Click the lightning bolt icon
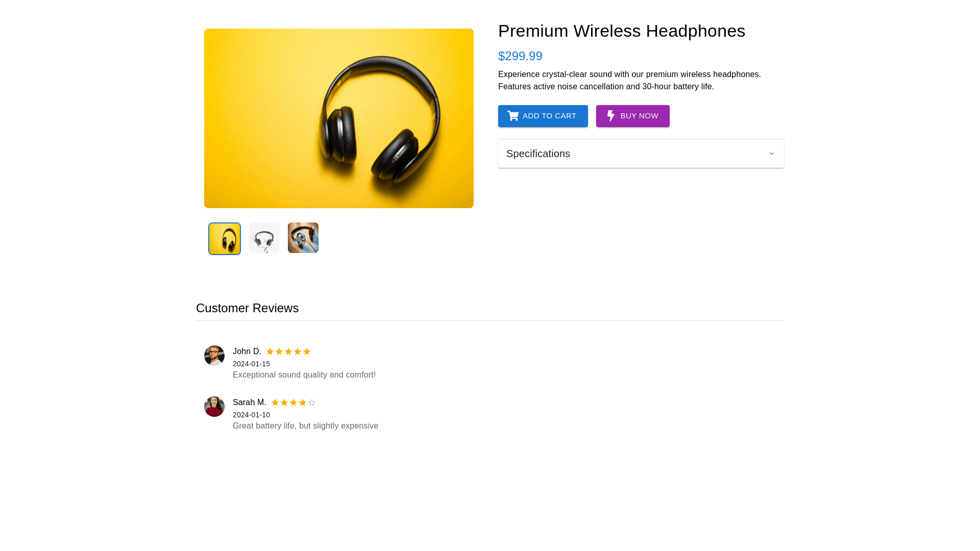The height and width of the screenshot is (551, 980). coord(610,116)
